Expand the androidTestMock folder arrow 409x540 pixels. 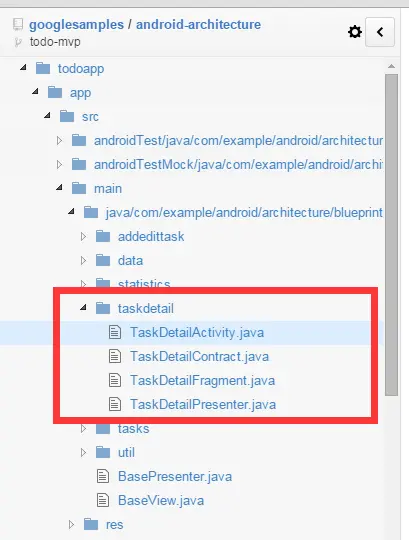click(x=59, y=165)
